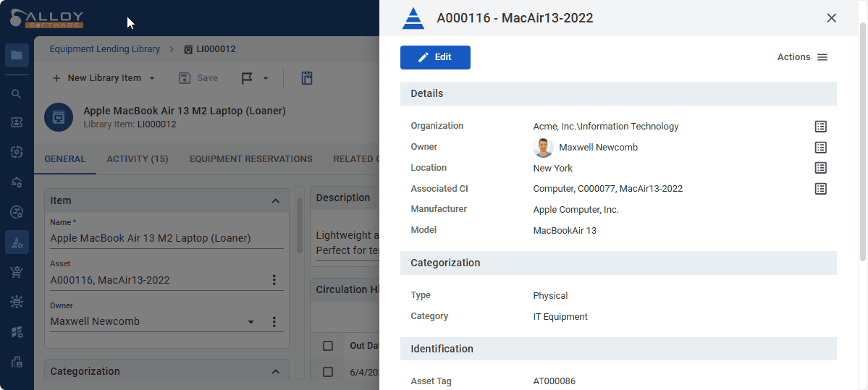The width and height of the screenshot is (868, 390).
Task: Select the header checkbox in Circulation History
Action: click(328, 346)
